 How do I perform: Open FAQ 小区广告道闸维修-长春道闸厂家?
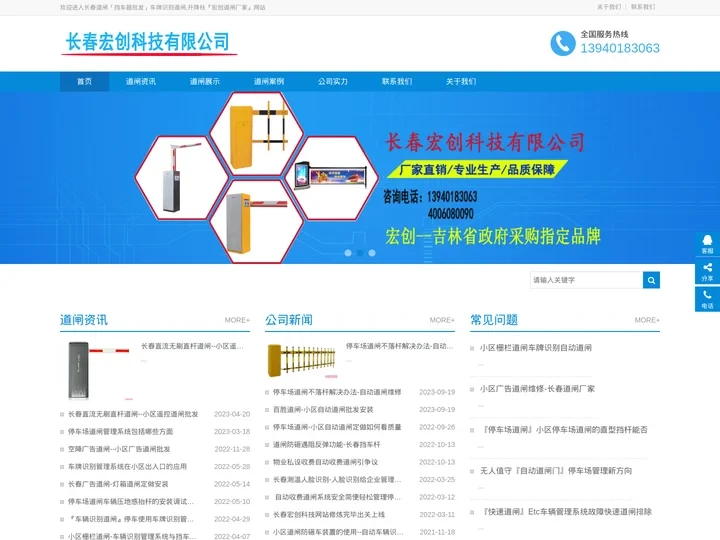click(537, 389)
